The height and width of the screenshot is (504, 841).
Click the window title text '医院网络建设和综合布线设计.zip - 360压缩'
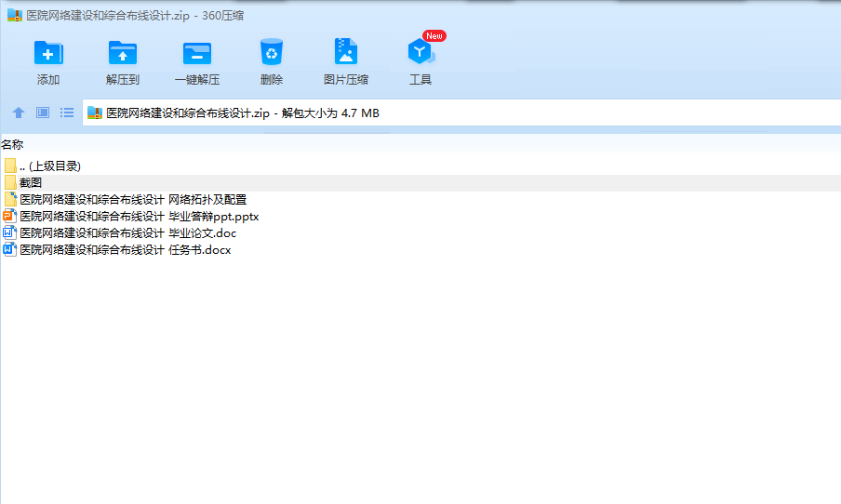(x=135, y=16)
